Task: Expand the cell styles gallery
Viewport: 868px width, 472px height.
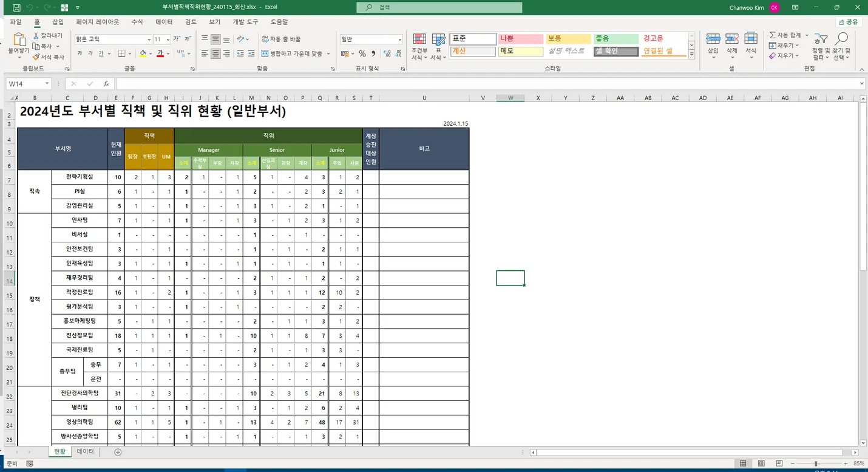Action: [x=691, y=53]
